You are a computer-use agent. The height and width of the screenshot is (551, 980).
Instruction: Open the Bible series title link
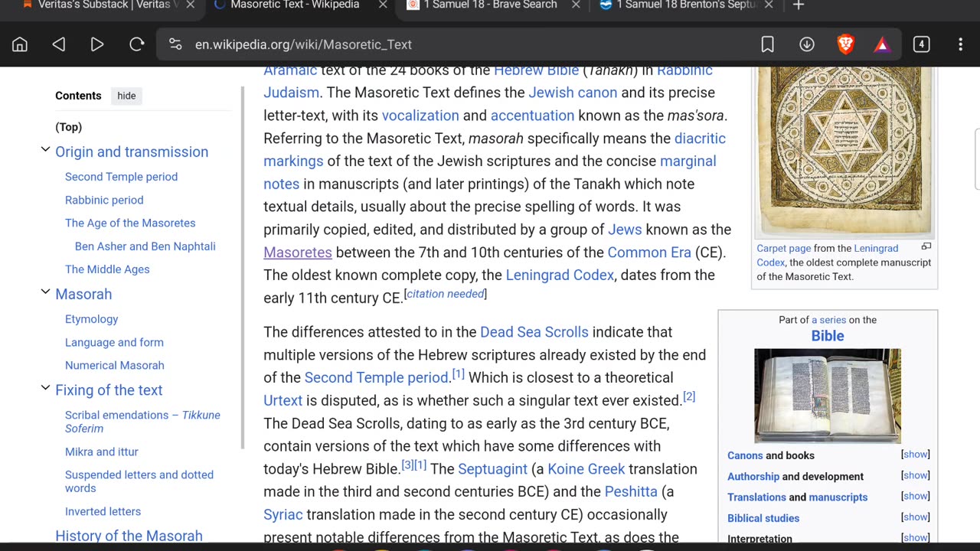click(828, 336)
